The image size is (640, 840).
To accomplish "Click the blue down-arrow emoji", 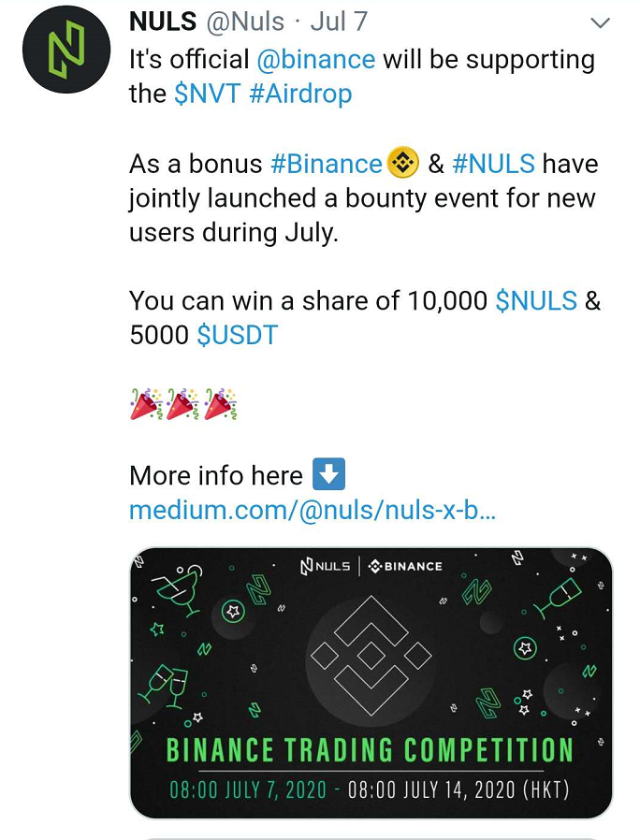I will (x=328, y=474).
